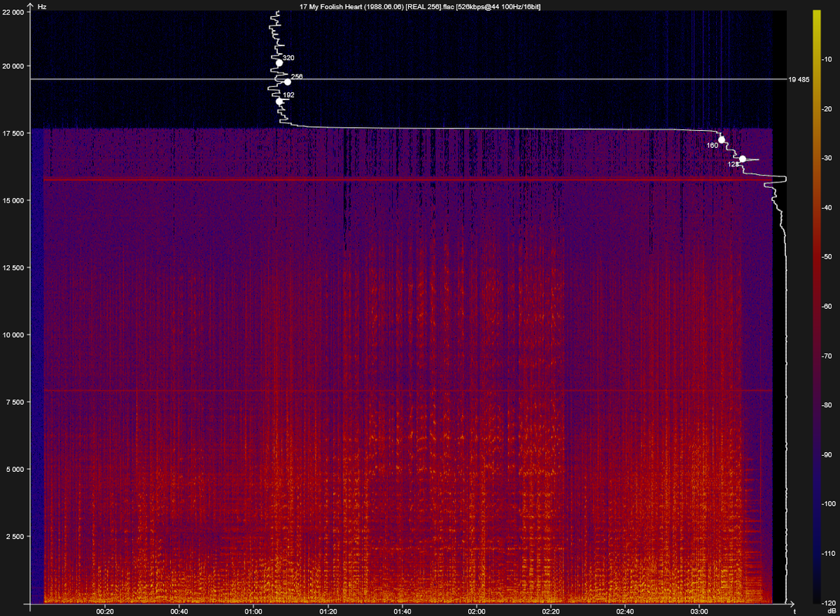Click the 192 kbps marker dot
The image size is (840, 616).
[x=279, y=101]
